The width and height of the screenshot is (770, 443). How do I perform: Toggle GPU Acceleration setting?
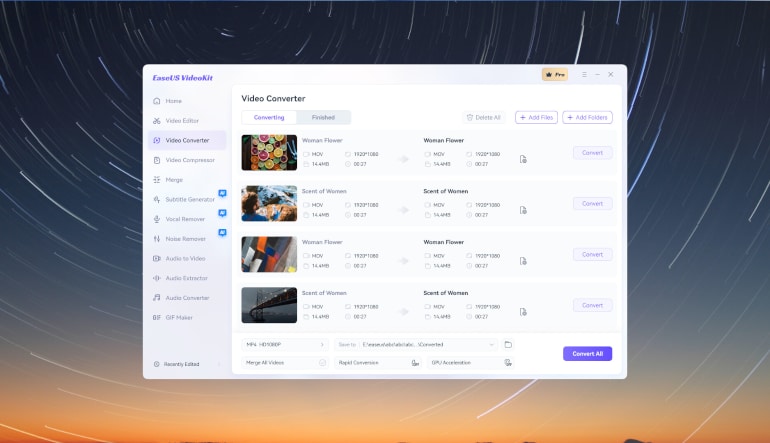pos(509,363)
